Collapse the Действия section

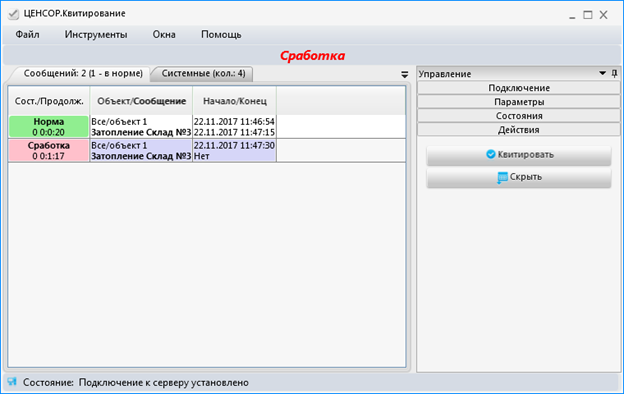pos(519,130)
